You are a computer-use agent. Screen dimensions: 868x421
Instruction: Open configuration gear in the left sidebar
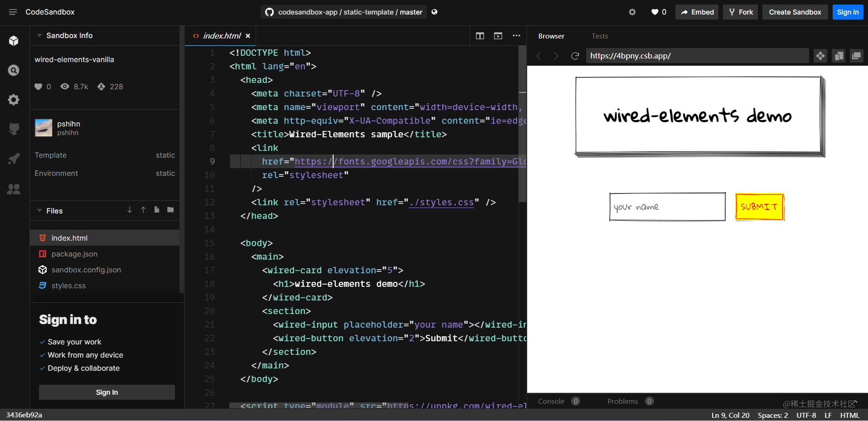[14, 100]
